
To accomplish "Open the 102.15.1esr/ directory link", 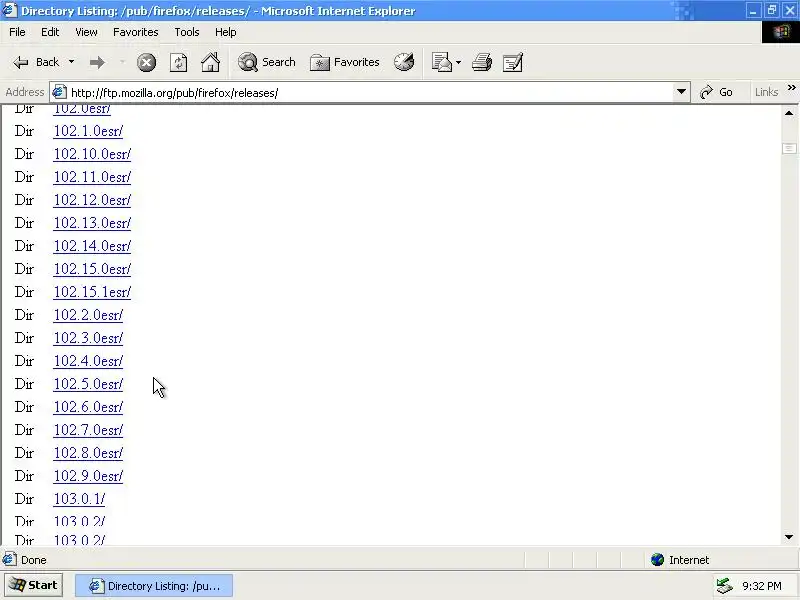I will 92,292.
